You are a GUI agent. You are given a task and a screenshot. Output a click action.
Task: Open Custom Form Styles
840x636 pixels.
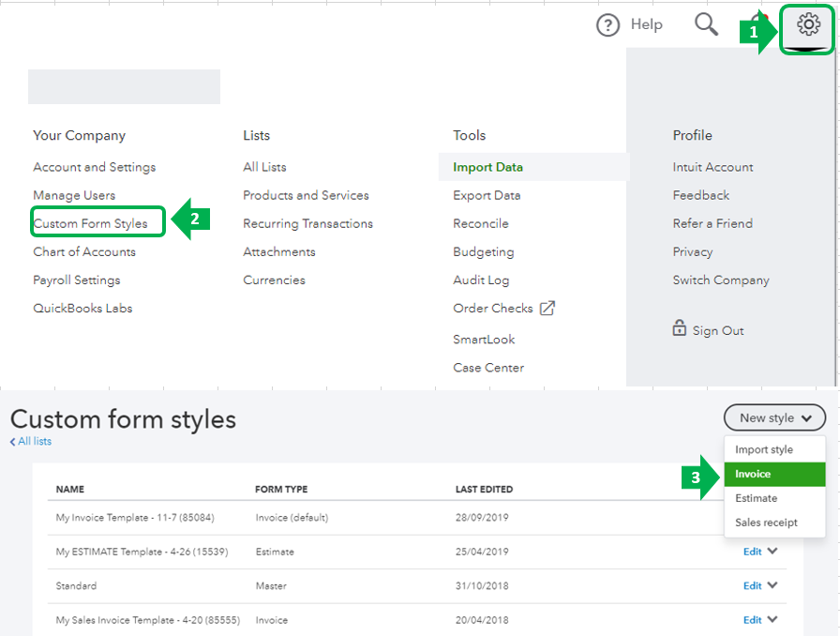[x=90, y=223]
